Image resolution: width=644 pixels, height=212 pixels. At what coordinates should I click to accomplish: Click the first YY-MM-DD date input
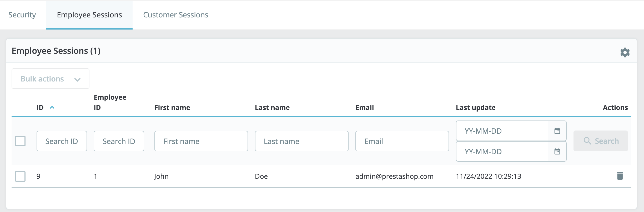click(502, 131)
